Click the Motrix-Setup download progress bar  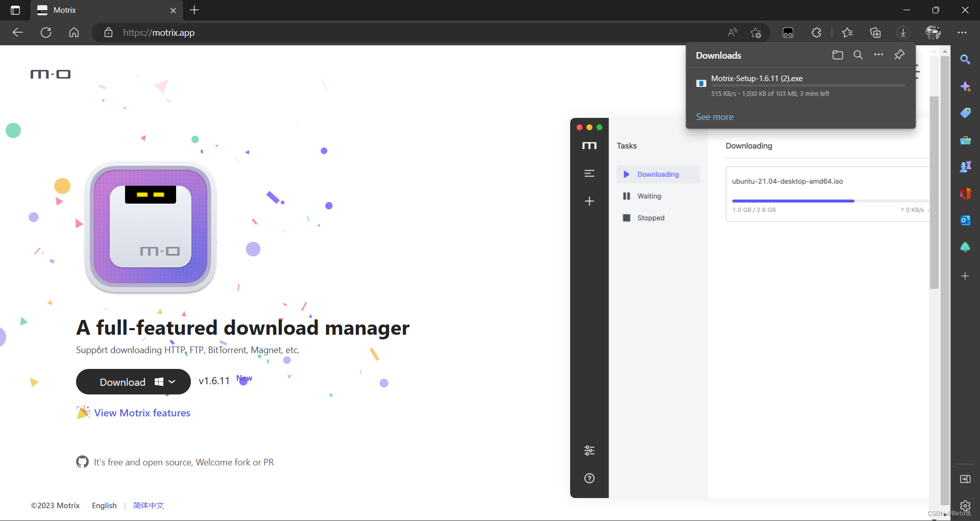click(808, 86)
